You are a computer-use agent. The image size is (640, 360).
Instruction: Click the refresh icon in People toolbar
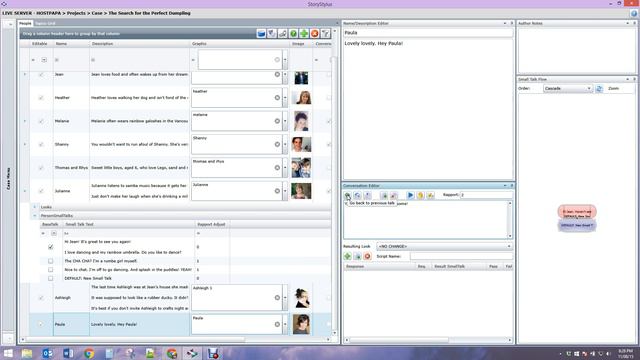272,33
